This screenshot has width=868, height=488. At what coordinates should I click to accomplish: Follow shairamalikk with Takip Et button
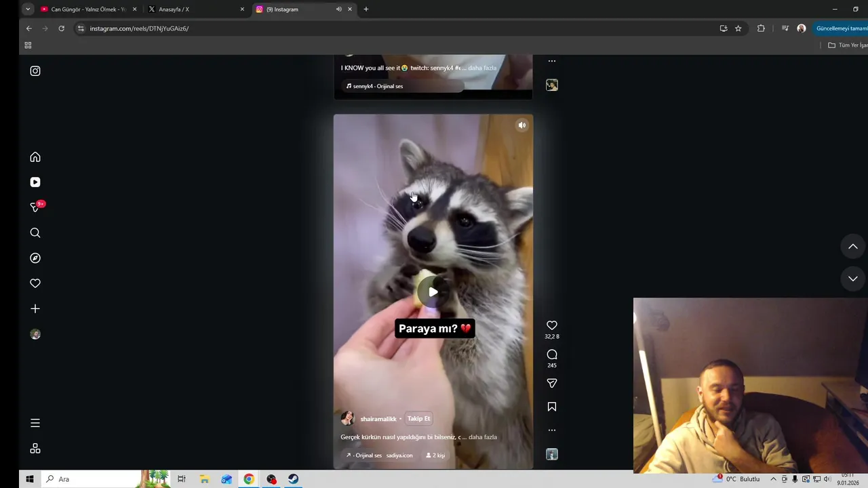[x=418, y=419]
